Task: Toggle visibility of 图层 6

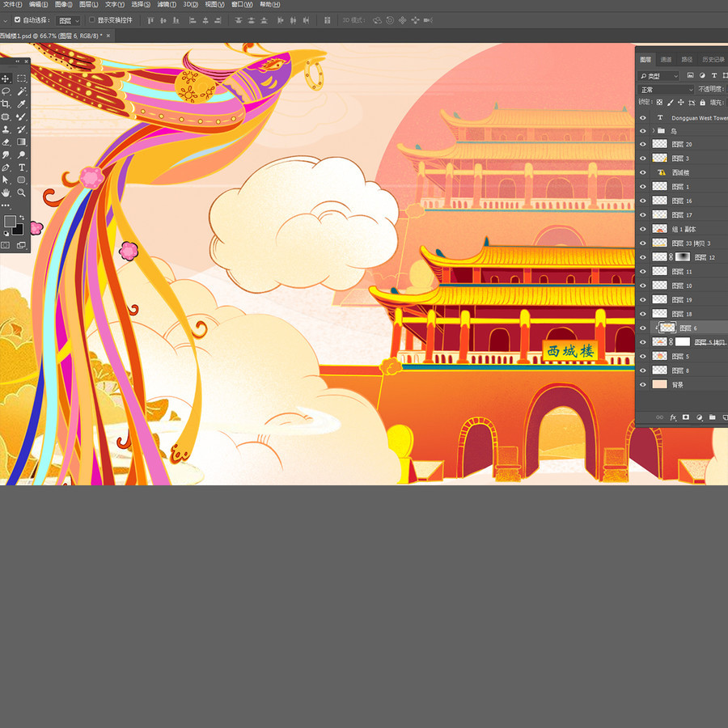Action: (x=643, y=328)
